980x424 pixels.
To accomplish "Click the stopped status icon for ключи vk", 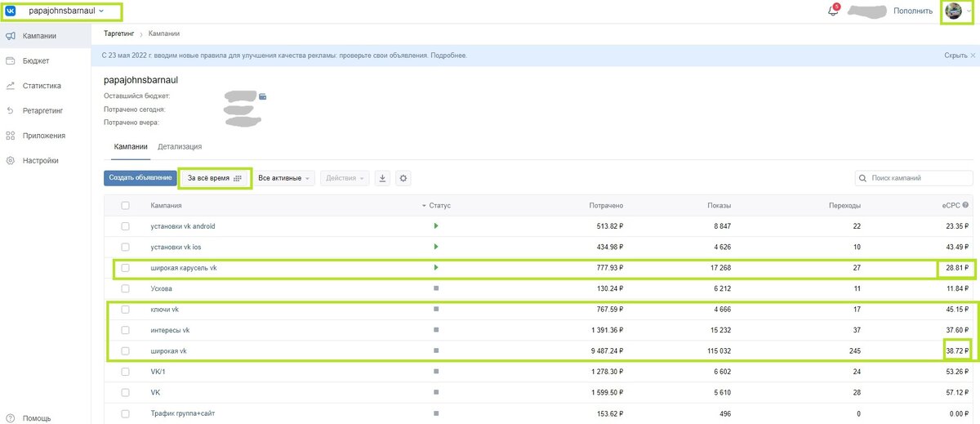I will 436,309.
